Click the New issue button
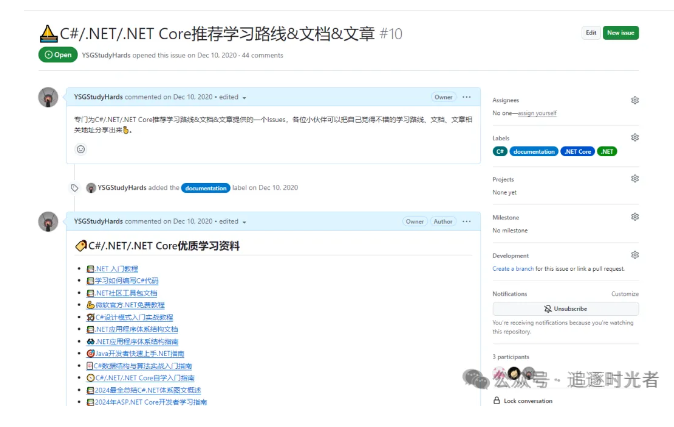The width and height of the screenshot is (674, 427). [621, 33]
